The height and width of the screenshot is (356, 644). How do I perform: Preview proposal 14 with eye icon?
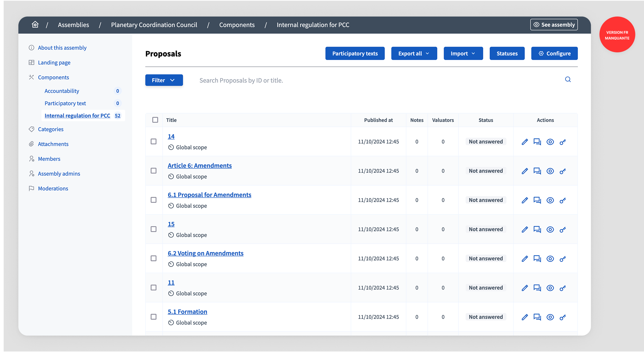550,142
